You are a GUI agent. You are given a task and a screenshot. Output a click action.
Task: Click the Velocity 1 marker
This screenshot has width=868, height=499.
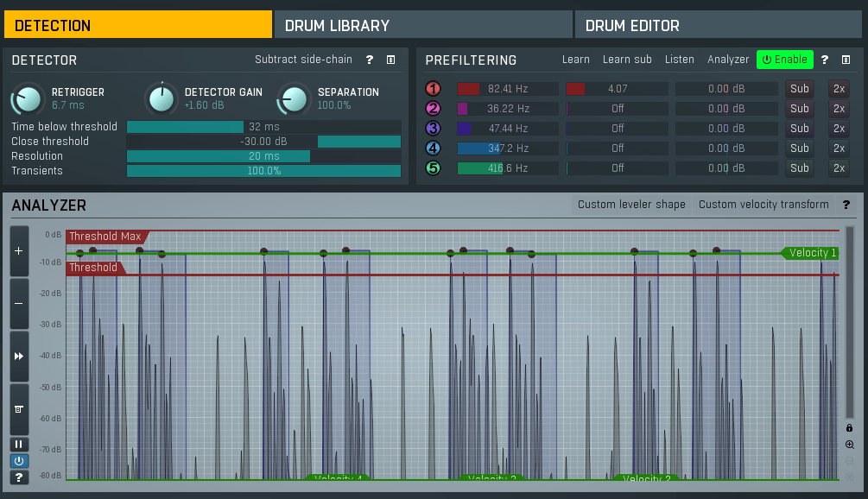pos(811,253)
